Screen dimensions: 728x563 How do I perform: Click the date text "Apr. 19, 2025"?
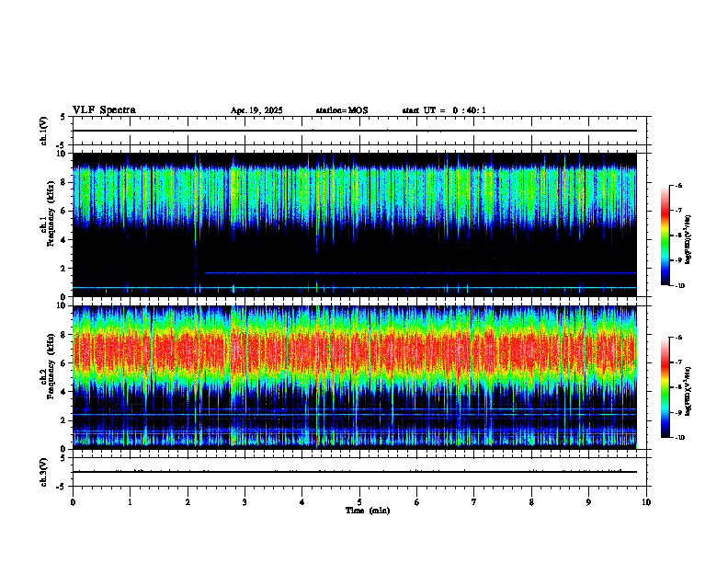256,110
